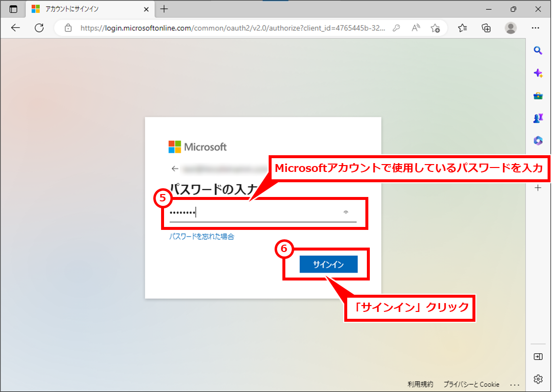Open Favorites list icon

click(462, 28)
